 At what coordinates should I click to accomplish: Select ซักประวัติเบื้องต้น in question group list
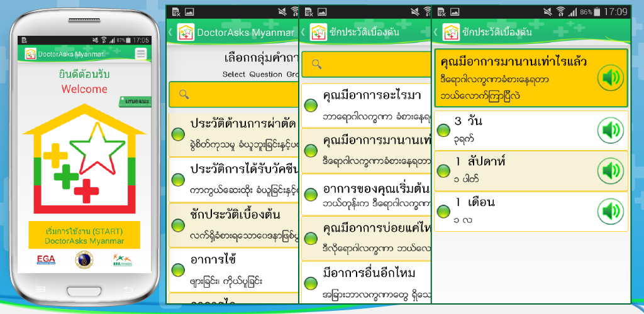pyautogui.click(x=234, y=225)
